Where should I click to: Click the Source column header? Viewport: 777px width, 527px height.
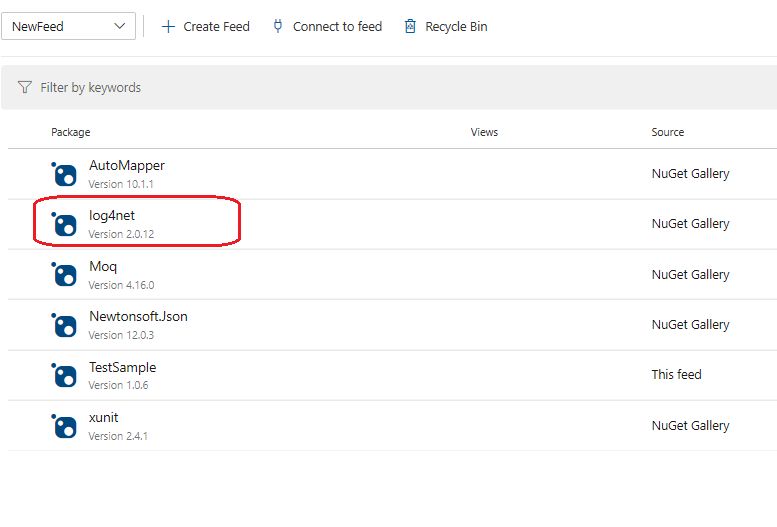667,132
